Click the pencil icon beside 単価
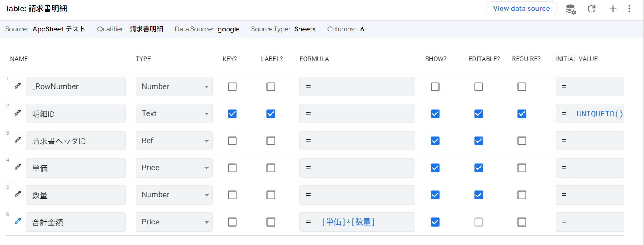644x245 pixels. coord(18,167)
